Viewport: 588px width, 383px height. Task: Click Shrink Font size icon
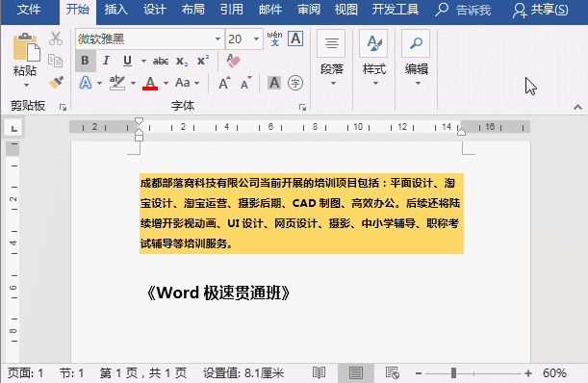(x=246, y=83)
